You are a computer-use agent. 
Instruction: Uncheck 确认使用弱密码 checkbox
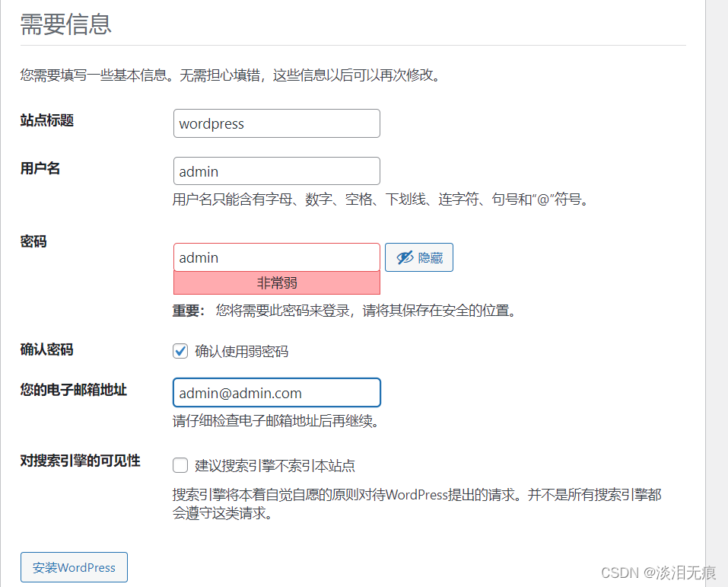click(x=180, y=351)
